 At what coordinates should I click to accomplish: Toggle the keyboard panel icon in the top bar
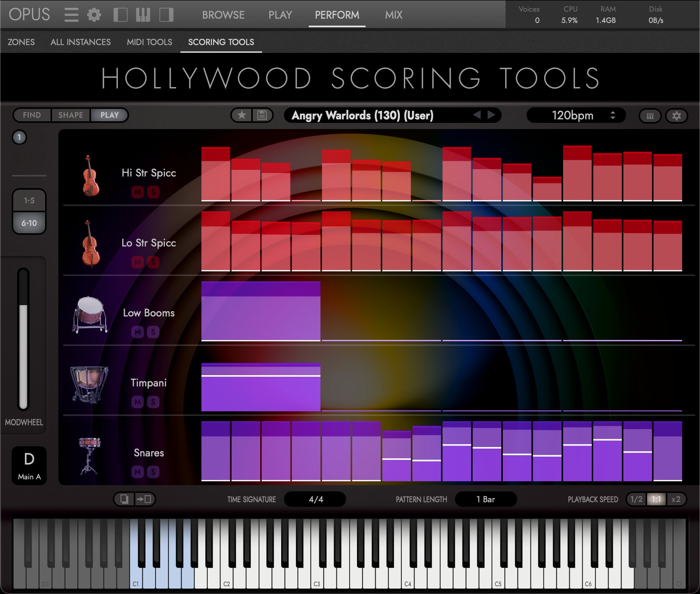click(x=143, y=15)
